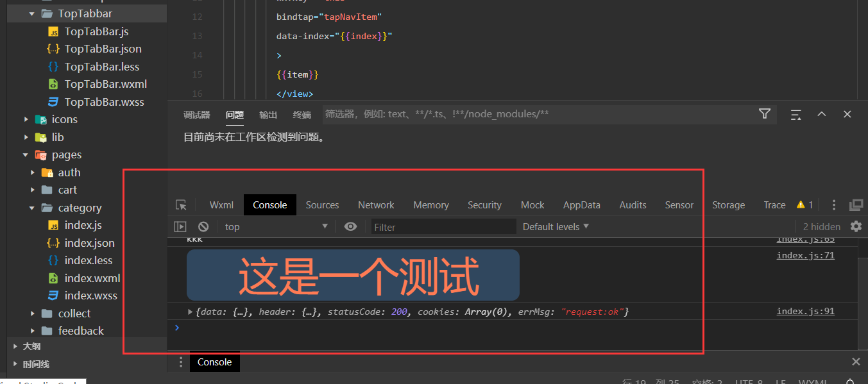This screenshot has width=868, height=384.
Task: Collapse the pages folder
Action: point(26,154)
